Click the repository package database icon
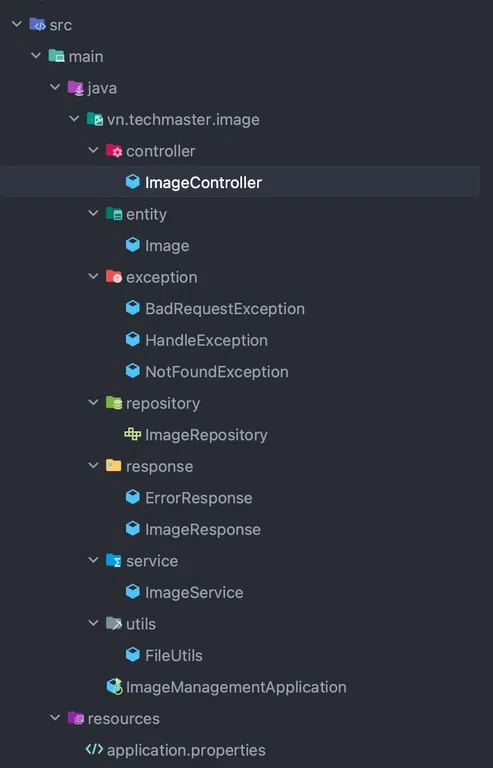493x768 pixels. [114, 403]
